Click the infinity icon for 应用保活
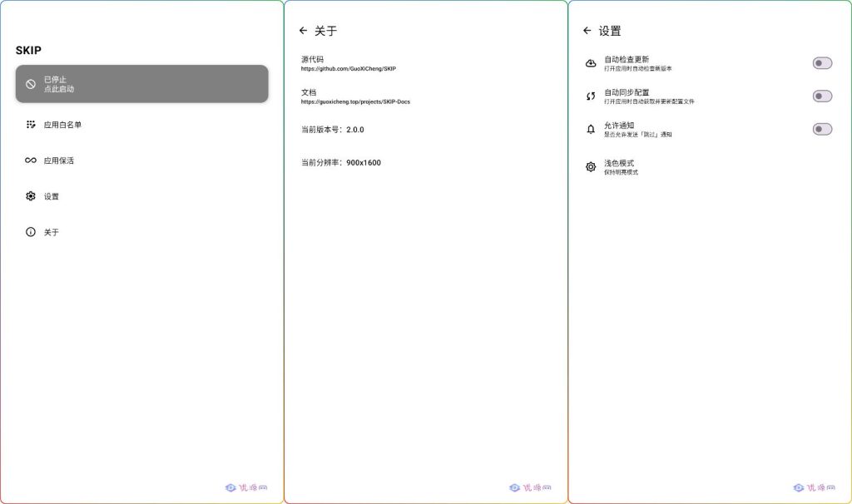852x504 pixels. (31, 161)
